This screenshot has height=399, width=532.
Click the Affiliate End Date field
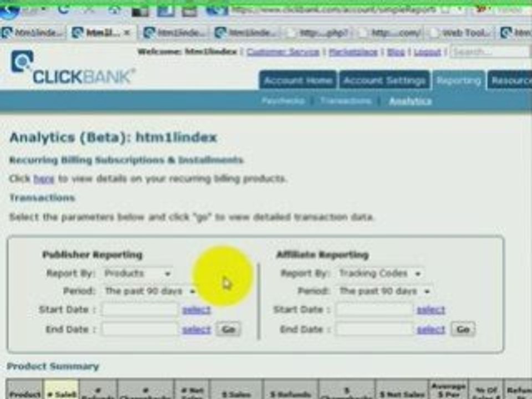click(x=375, y=329)
